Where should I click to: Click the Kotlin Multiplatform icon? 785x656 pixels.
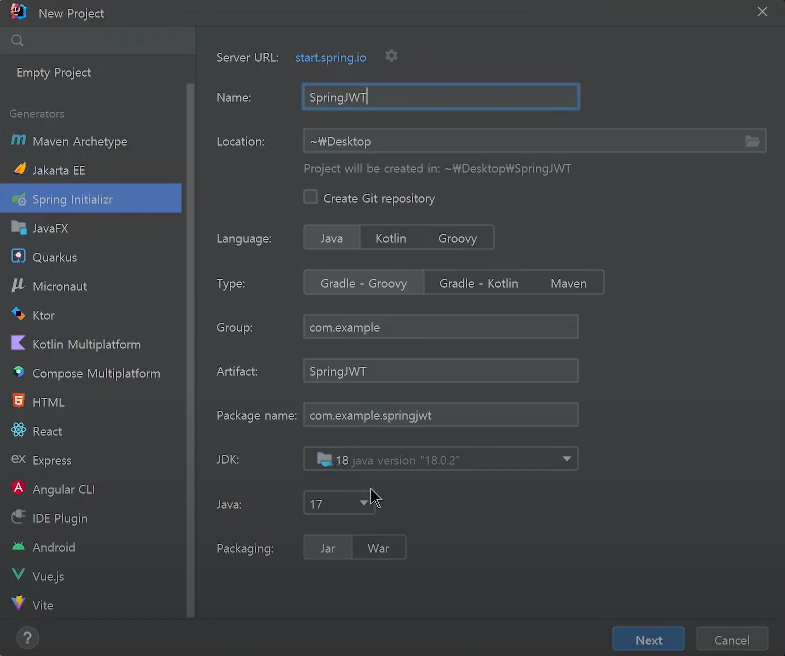pos(19,344)
